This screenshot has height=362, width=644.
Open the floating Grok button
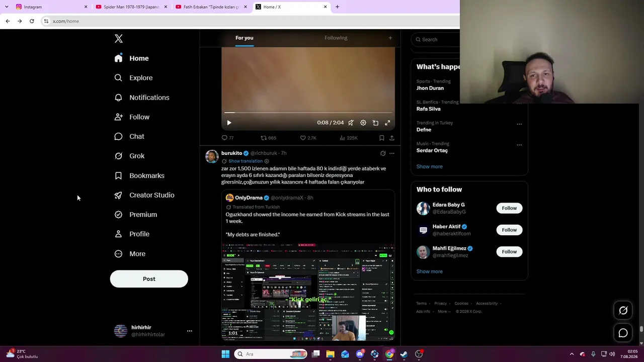click(623, 311)
